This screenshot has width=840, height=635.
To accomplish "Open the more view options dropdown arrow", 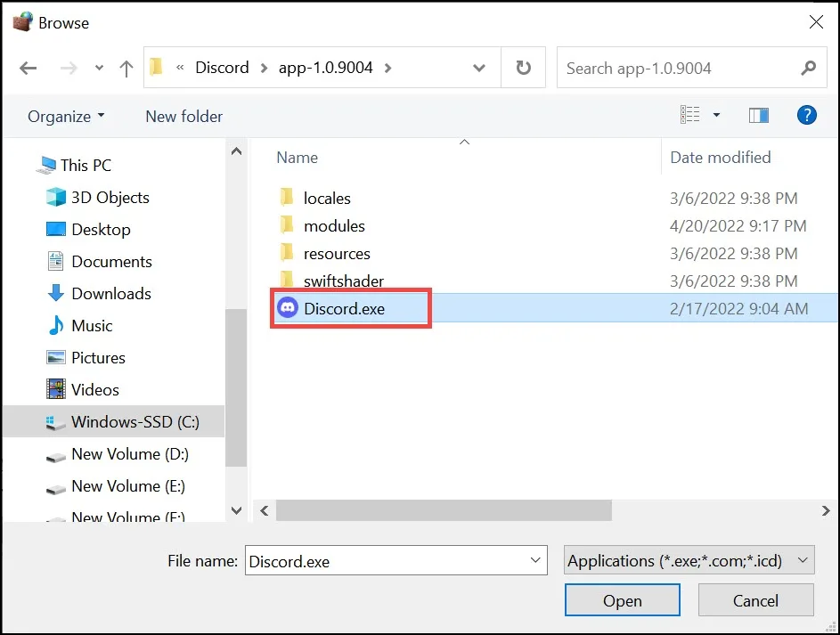I will [x=716, y=115].
